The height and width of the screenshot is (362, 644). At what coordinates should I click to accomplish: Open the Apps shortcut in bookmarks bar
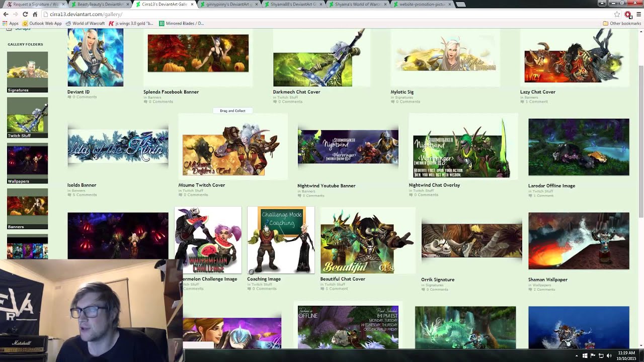[11, 23]
